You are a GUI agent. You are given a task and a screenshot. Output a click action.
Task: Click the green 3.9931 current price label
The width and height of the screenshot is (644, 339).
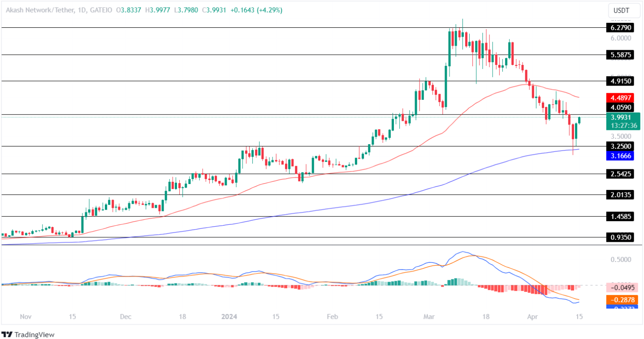[621, 117]
